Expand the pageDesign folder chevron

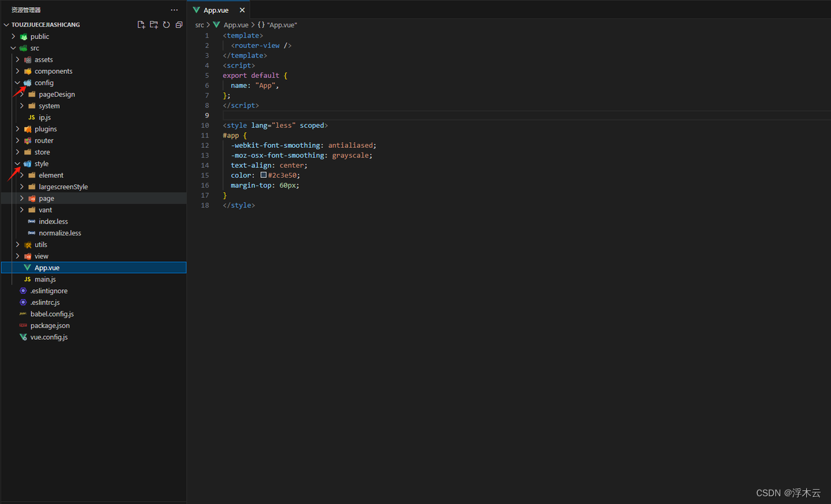(x=21, y=94)
